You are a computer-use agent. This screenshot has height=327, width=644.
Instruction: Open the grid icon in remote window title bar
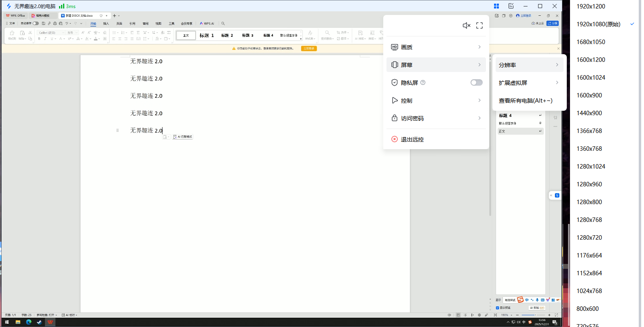tap(496, 6)
